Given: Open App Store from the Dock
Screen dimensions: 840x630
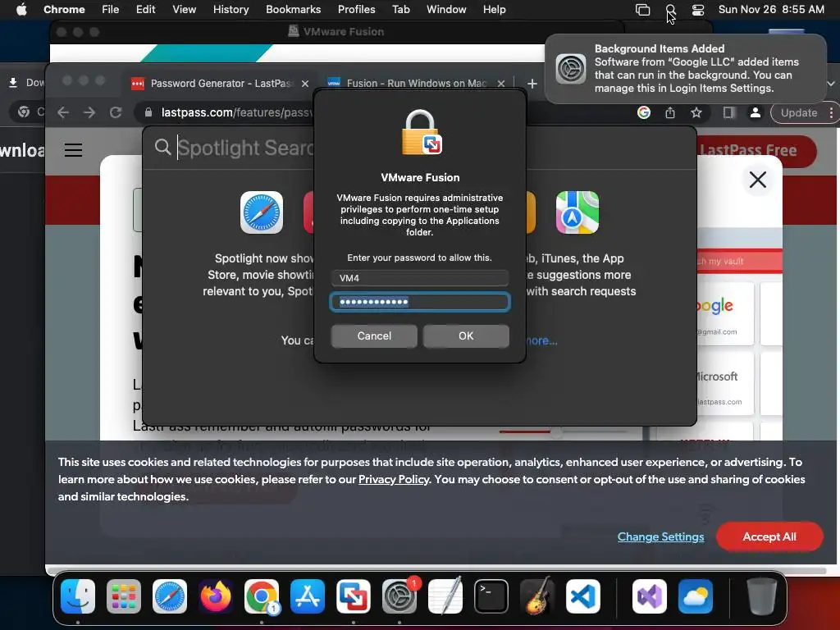Looking at the screenshot, I should pyautogui.click(x=308, y=596).
